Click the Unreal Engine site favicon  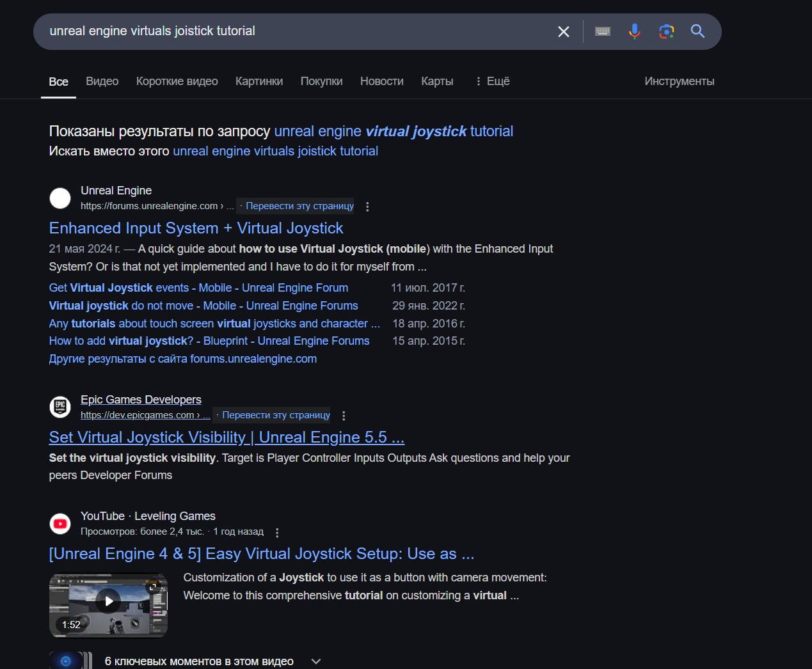click(x=60, y=198)
